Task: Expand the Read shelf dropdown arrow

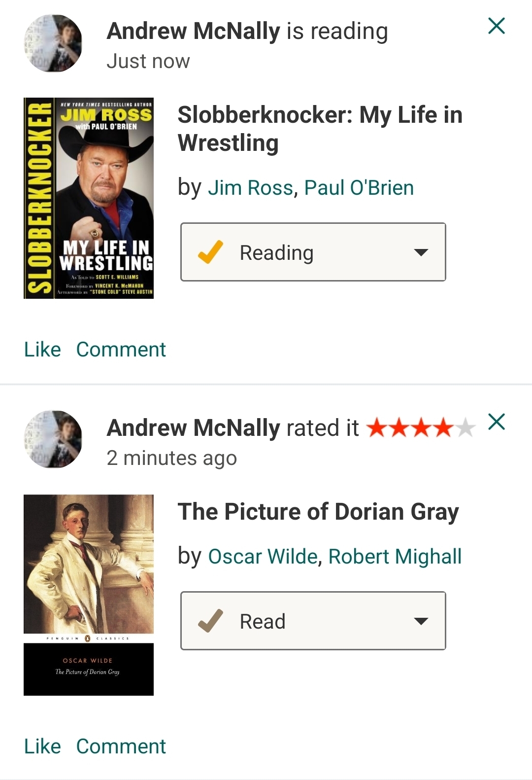Action: point(421,621)
